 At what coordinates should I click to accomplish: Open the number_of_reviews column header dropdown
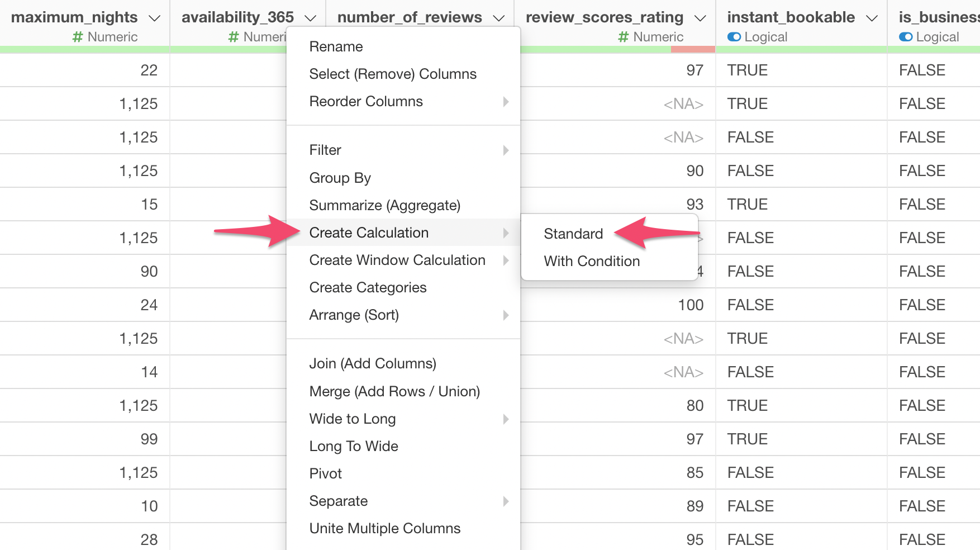(499, 17)
